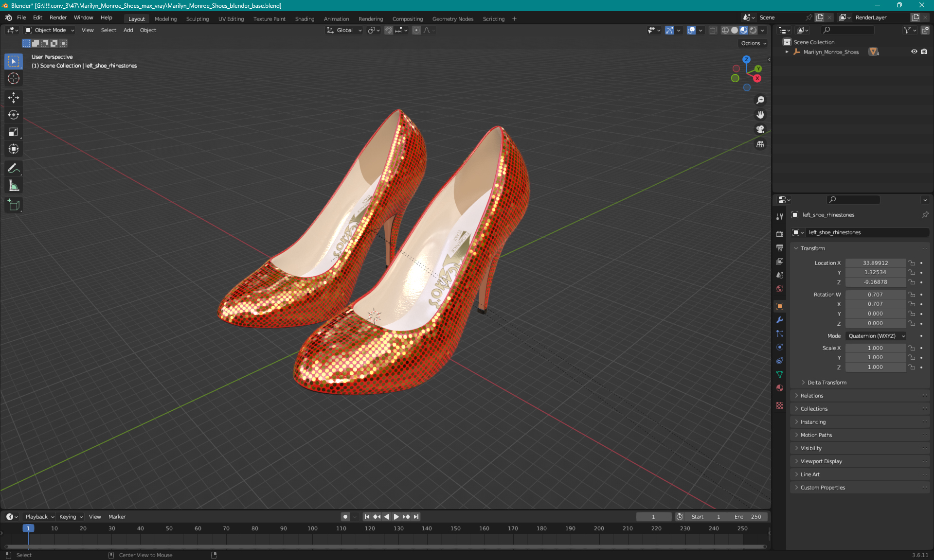Activate the Scale tool
934x560 pixels.
pos(14,132)
